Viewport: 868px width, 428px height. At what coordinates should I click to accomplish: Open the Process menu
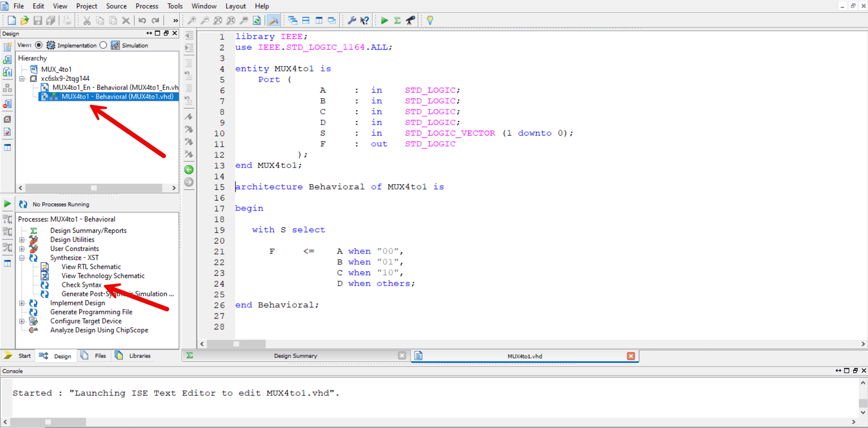(x=147, y=6)
